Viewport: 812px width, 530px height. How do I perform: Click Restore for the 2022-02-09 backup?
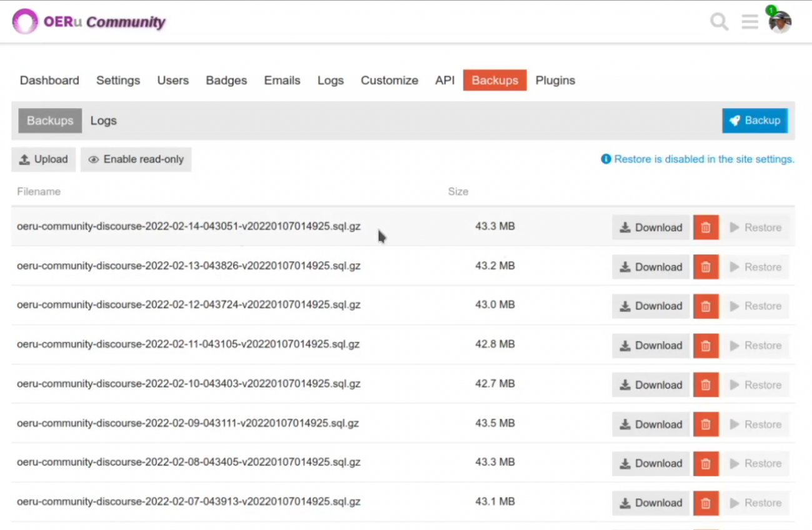[x=756, y=424]
